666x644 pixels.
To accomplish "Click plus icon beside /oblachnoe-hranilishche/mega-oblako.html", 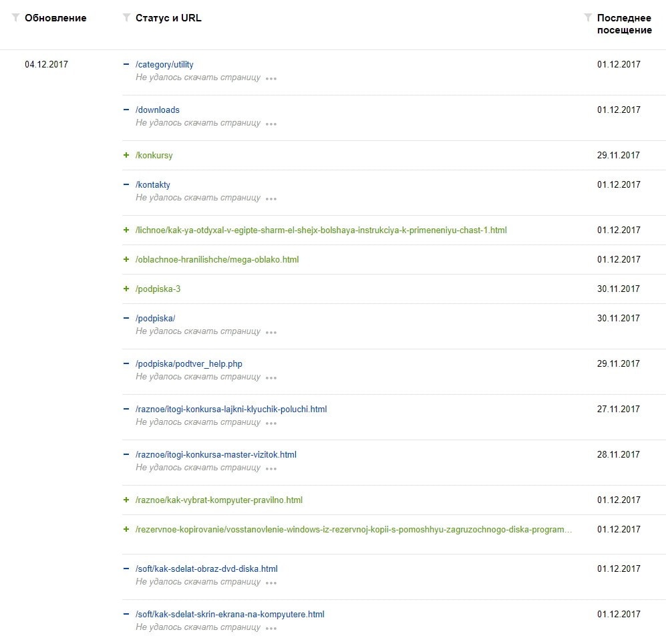I will coord(126,259).
